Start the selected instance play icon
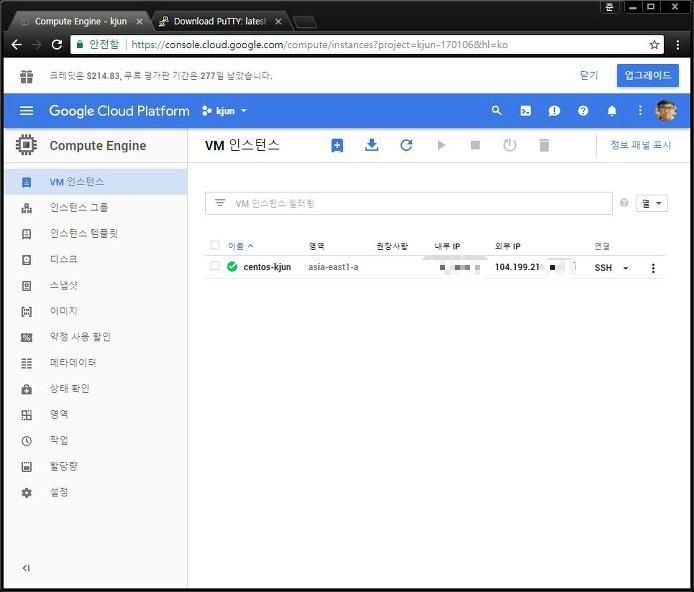694x592 pixels. (x=441, y=145)
